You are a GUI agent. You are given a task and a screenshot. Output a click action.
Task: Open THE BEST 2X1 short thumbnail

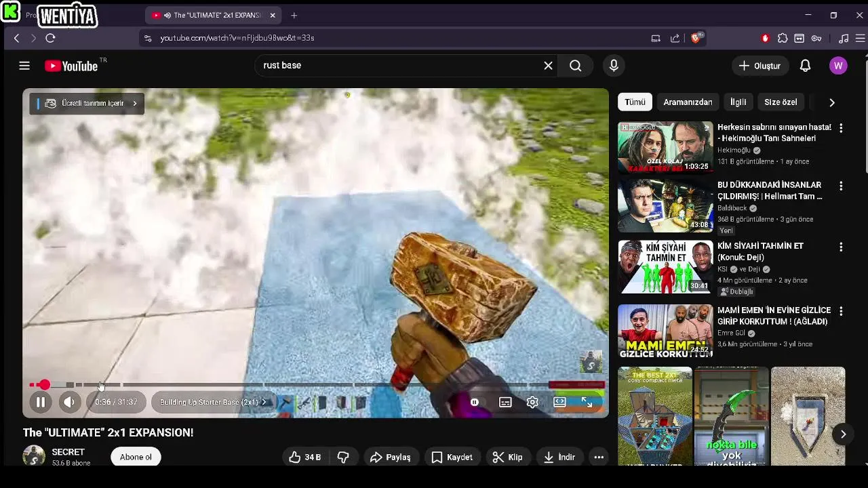pos(655,417)
